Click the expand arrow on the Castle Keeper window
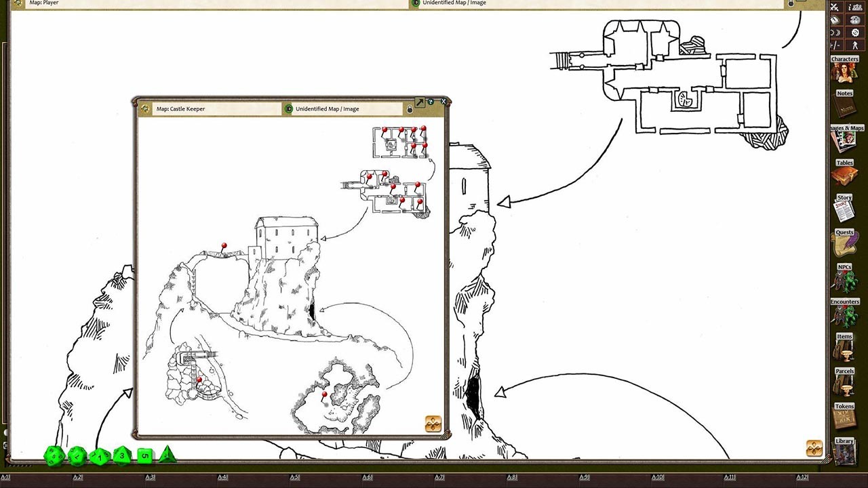Image resolution: width=868 pixels, height=488 pixels. click(x=420, y=102)
